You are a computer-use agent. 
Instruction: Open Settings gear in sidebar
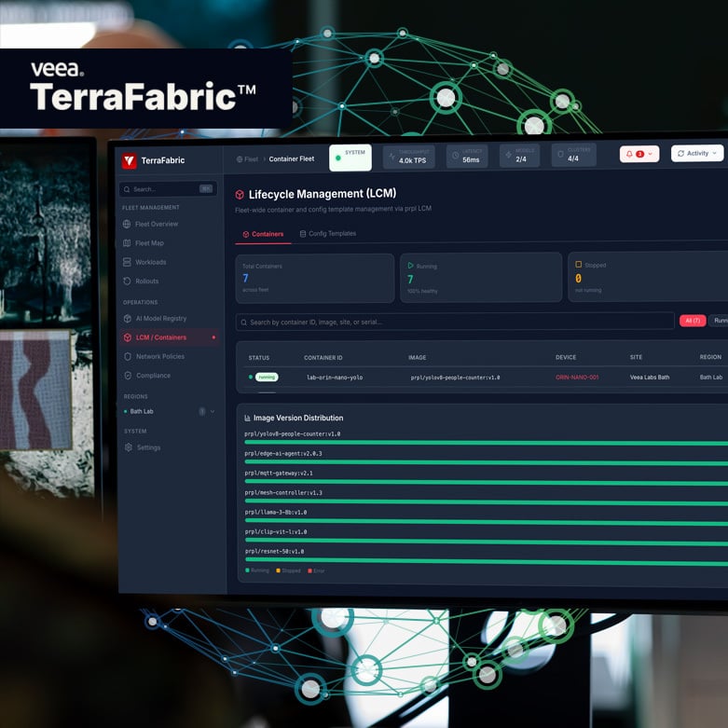point(129,447)
